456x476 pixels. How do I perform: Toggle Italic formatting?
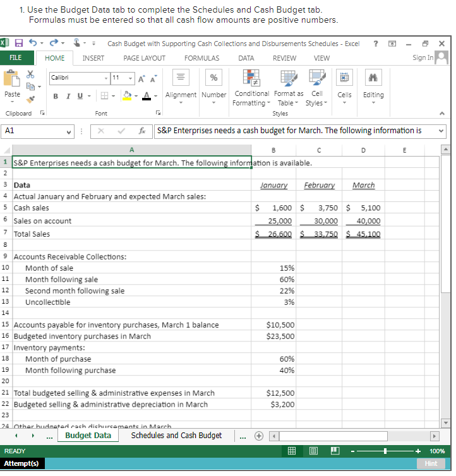coord(68,96)
